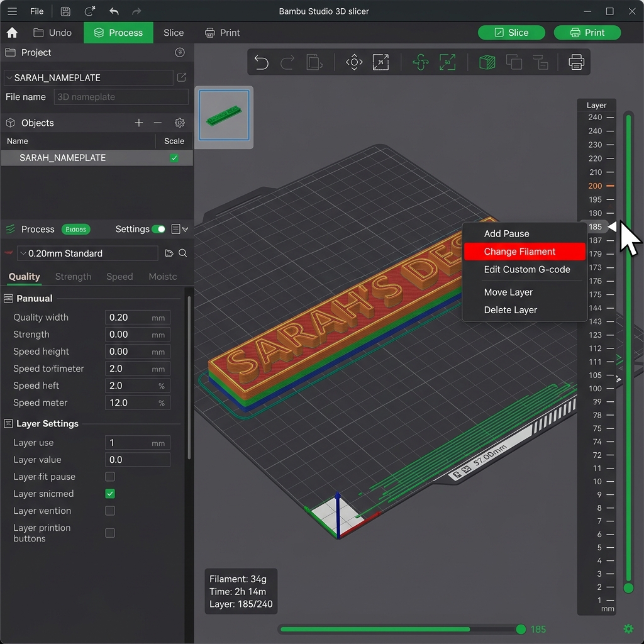Image resolution: width=644 pixels, height=644 pixels.
Task: Open layer slider settings green gear
Action: coord(628,629)
